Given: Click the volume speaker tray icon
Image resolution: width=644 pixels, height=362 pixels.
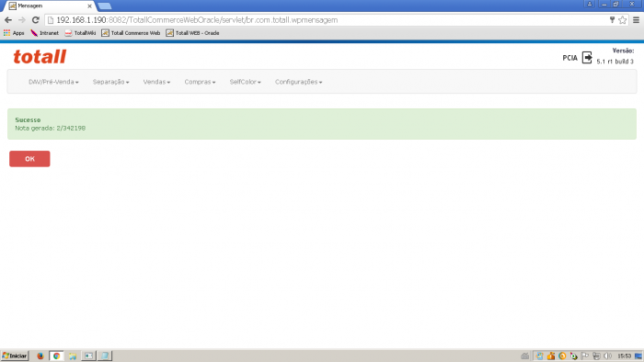Looking at the screenshot, I should pyautogui.click(x=608, y=356).
